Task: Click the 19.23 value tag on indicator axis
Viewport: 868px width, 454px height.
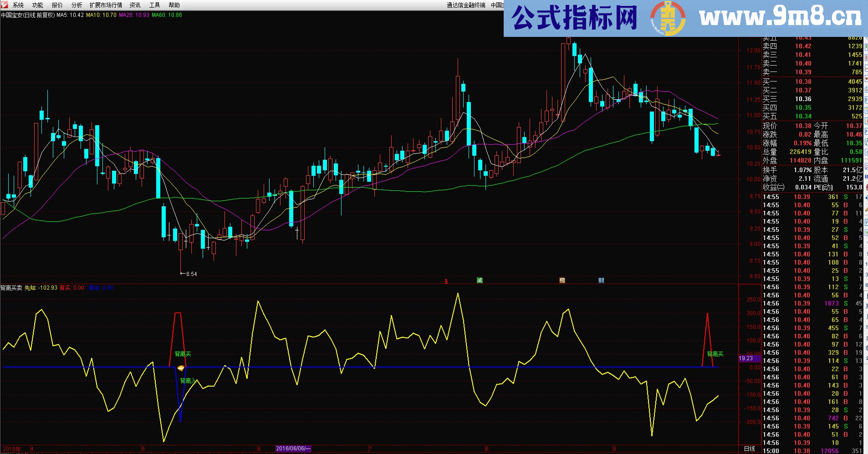Action: [745, 358]
